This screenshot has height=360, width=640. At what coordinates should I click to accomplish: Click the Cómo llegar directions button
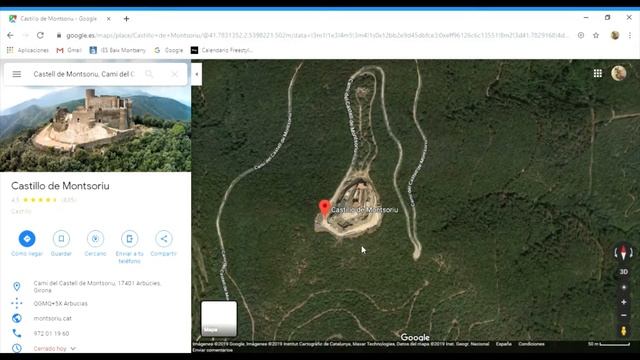(x=27, y=239)
